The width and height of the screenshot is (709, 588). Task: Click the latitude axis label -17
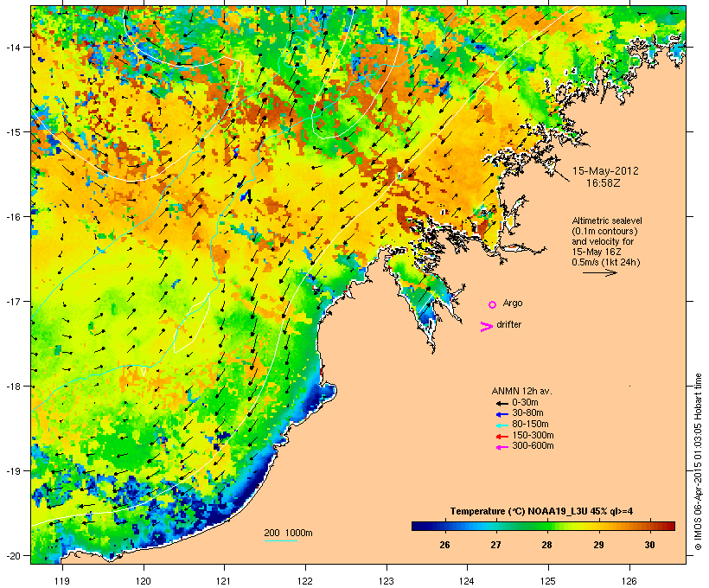click(x=12, y=302)
